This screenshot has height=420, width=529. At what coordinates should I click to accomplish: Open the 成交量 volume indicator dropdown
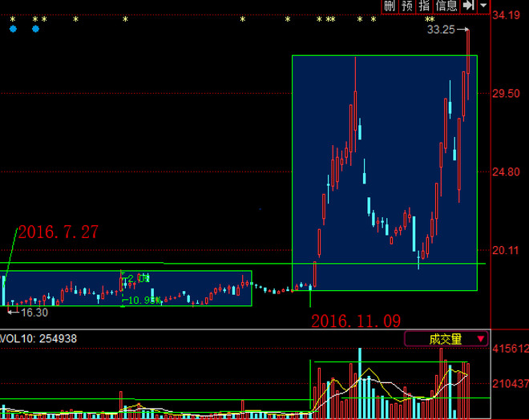coord(446,339)
